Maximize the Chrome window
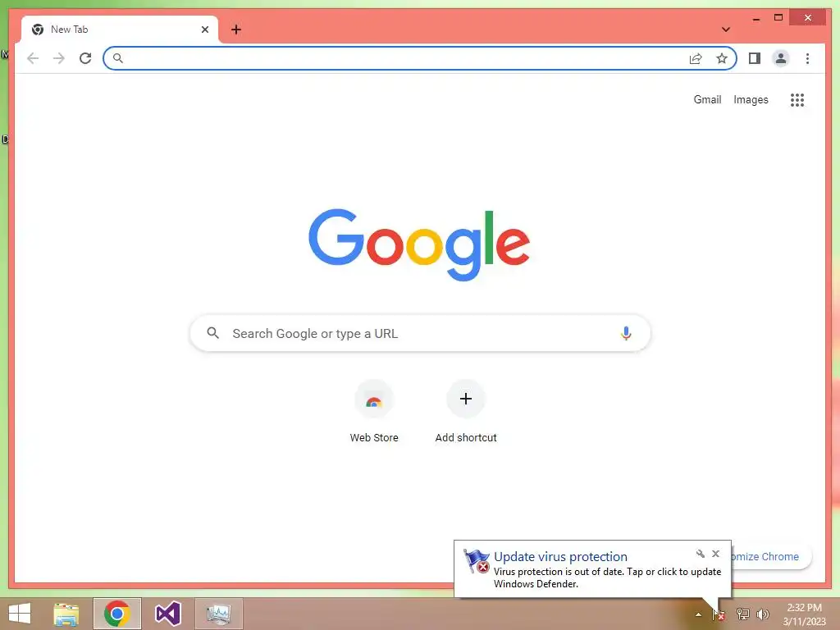This screenshot has width=840, height=630. pyautogui.click(x=778, y=18)
